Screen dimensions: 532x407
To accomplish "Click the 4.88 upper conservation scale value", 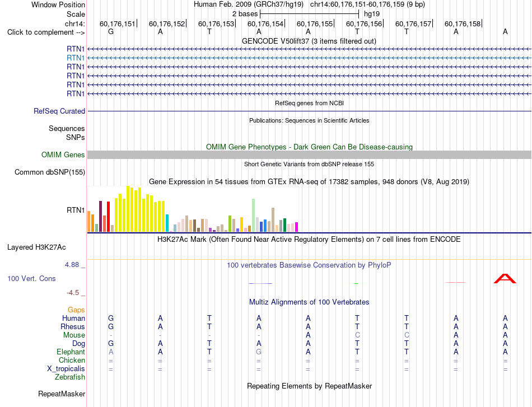I will pyautogui.click(x=72, y=265).
